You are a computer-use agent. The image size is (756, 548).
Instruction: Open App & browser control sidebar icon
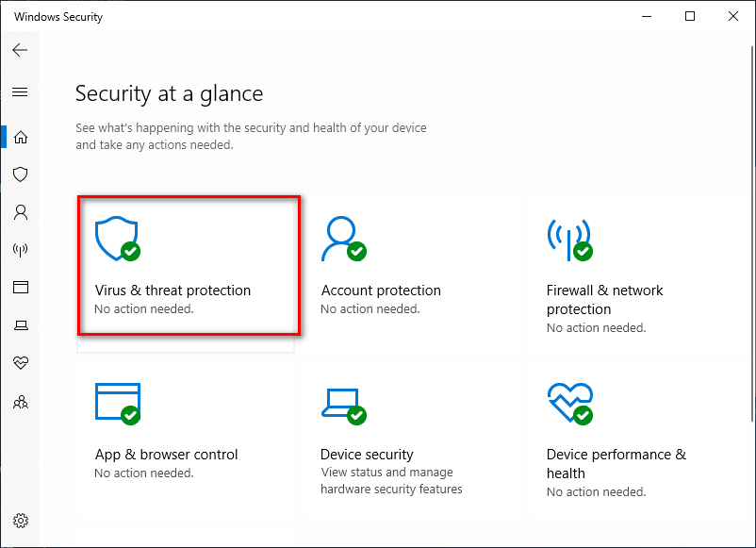20,287
